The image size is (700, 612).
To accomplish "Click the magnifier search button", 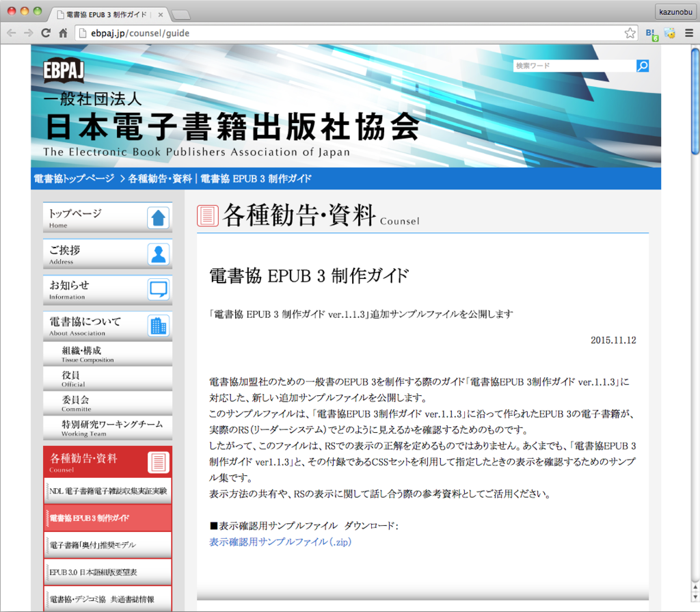I will tap(643, 66).
